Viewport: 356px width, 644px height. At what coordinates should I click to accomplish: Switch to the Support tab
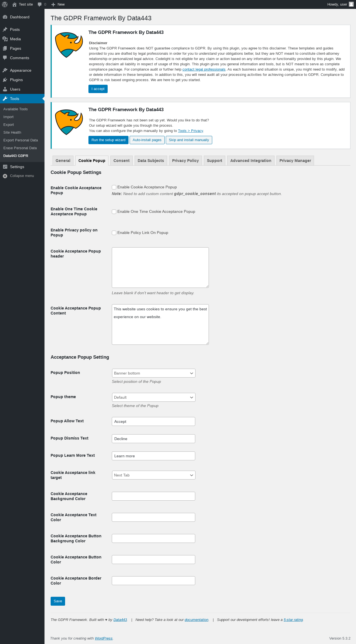[214, 161]
